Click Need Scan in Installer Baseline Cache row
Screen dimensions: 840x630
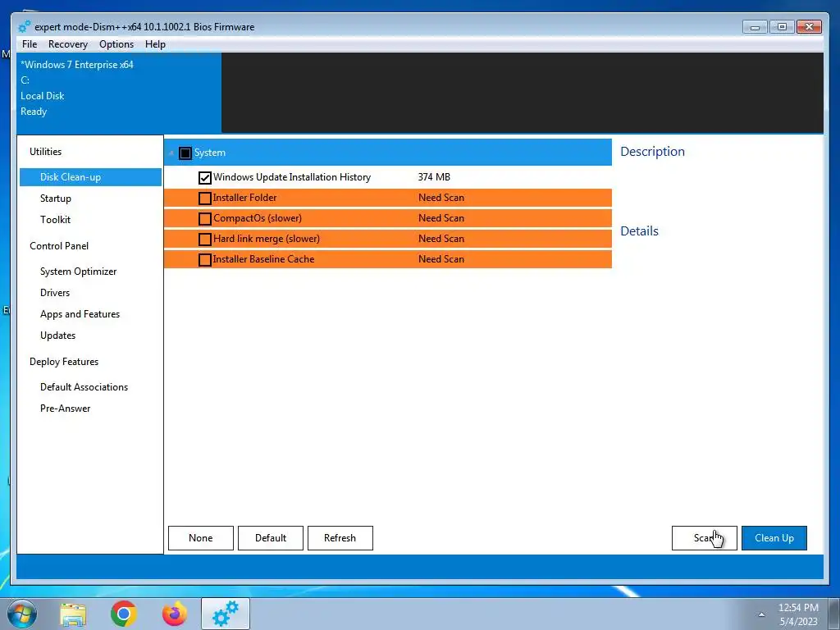[441, 258]
